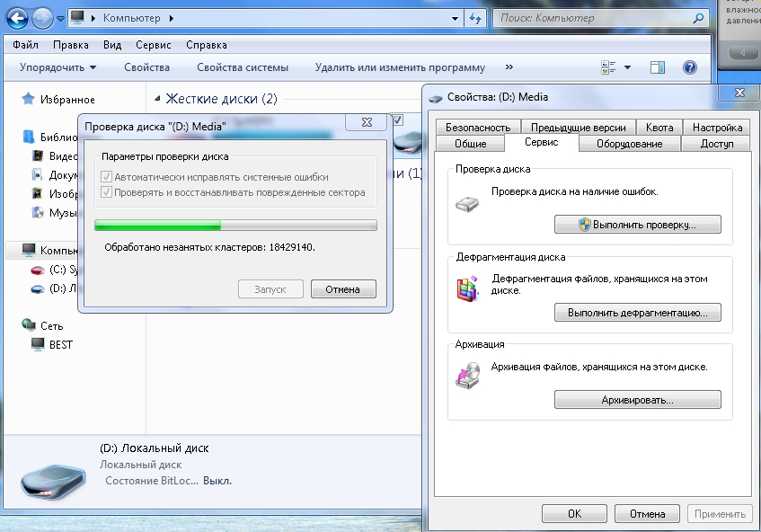761x532 pixels.
Task: Click the Избранное star icon
Action: pos(28,100)
